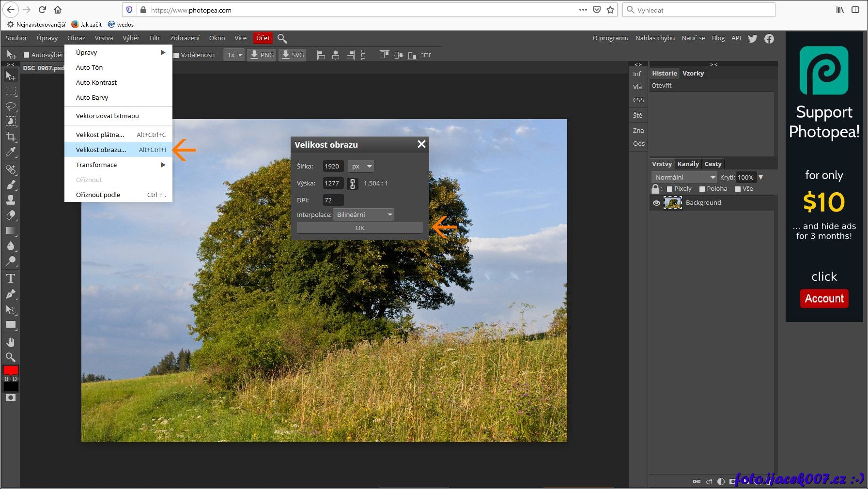Screen dimensions: 868x489
Task: Click the red foreground color swatch
Action: tap(11, 370)
